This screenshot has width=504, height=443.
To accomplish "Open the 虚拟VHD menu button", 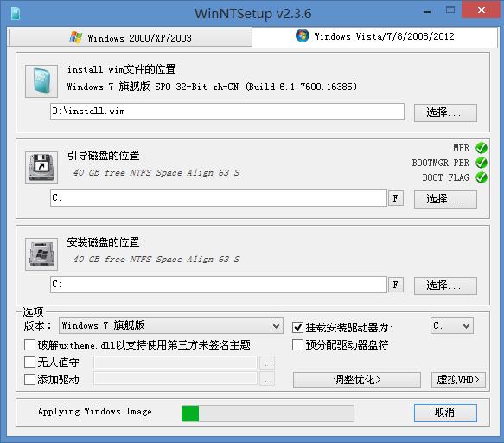I will click(x=458, y=380).
